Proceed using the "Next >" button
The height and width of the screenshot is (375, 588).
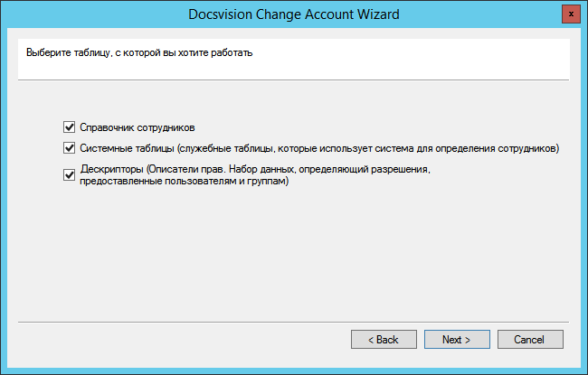click(x=456, y=340)
